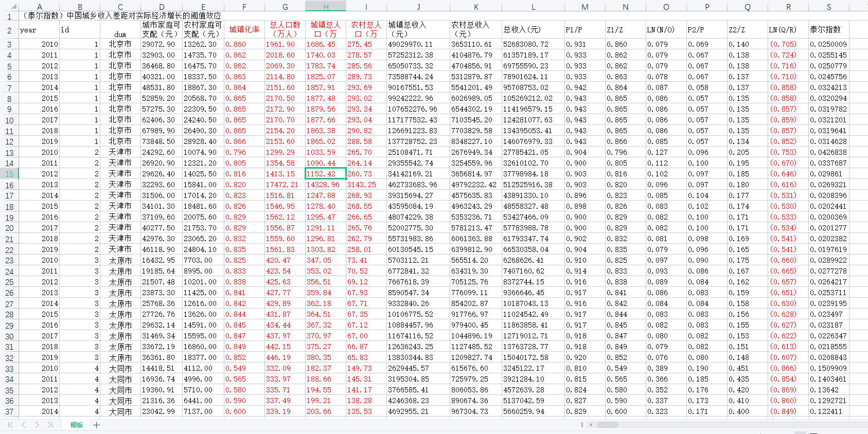868x434 pixels.
Task: Click cell with value 462733683.96
Action: (x=418, y=185)
